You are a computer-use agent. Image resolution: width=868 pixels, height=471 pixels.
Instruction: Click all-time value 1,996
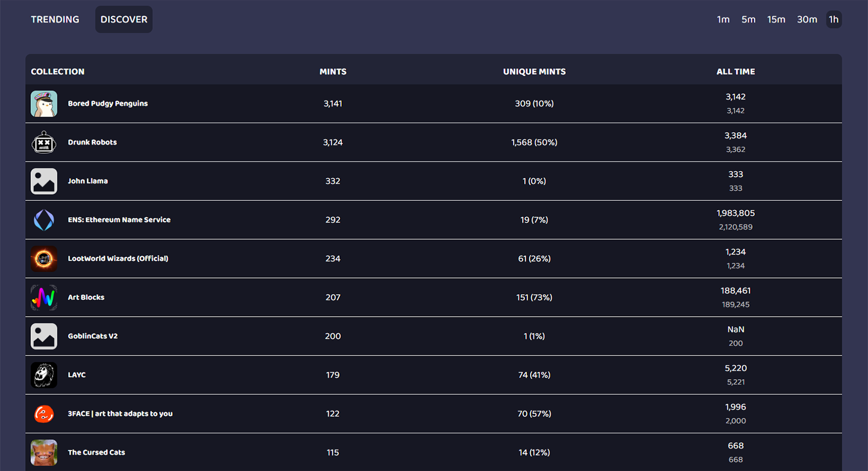[736, 407]
